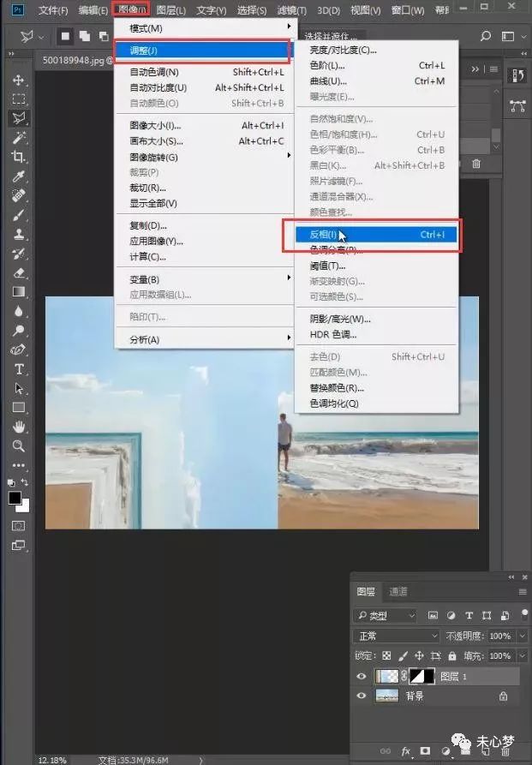Select the Dodge tool
Viewport: 532px width, 765px height.
tap(19, 331)
